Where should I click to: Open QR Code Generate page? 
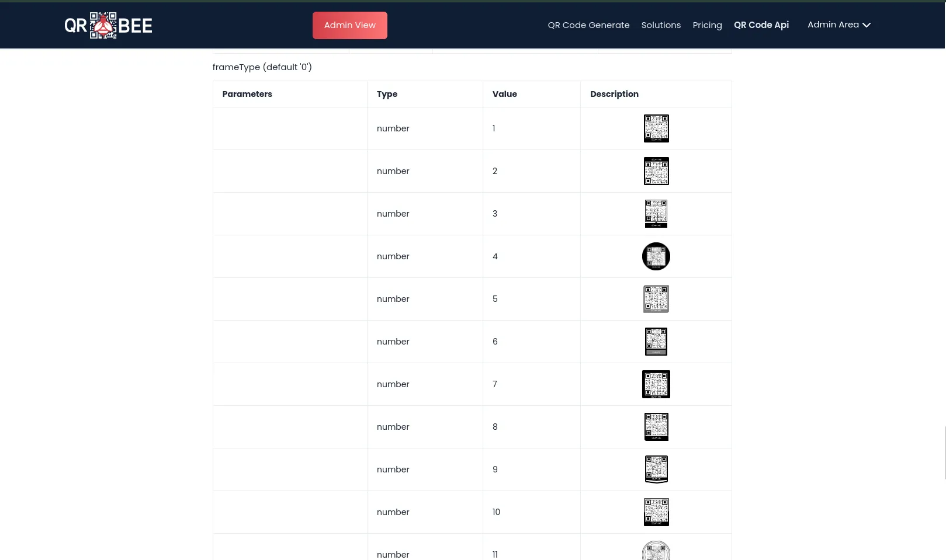click(588, 25)
